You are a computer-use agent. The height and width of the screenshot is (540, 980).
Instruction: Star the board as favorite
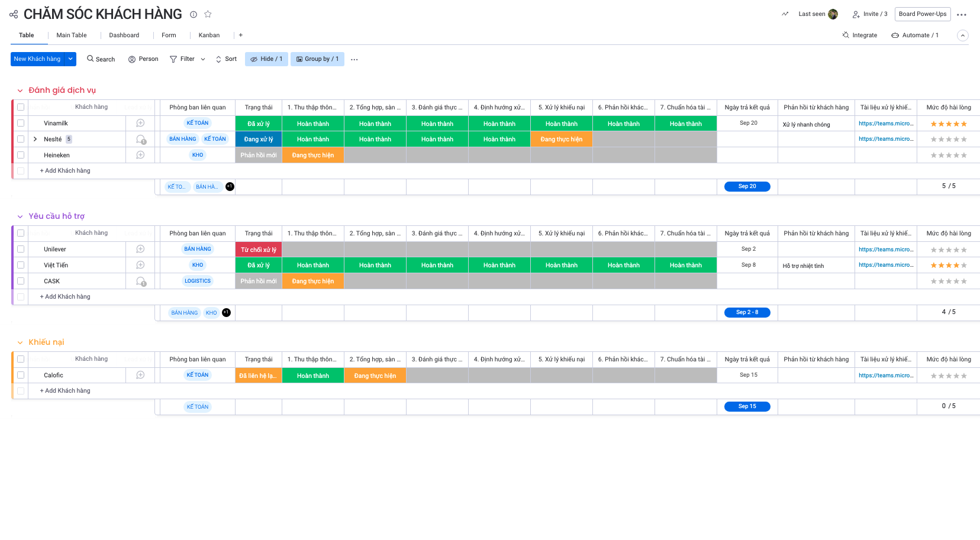208,14
